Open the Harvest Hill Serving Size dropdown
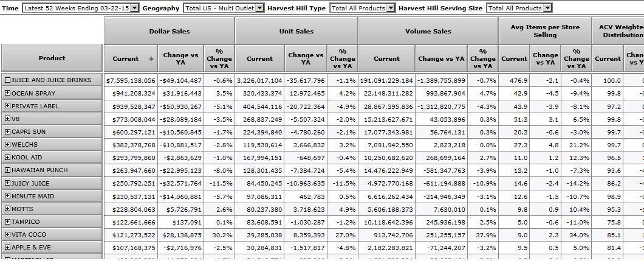Screen dimensions: 644x261 (x=548, y=8)
